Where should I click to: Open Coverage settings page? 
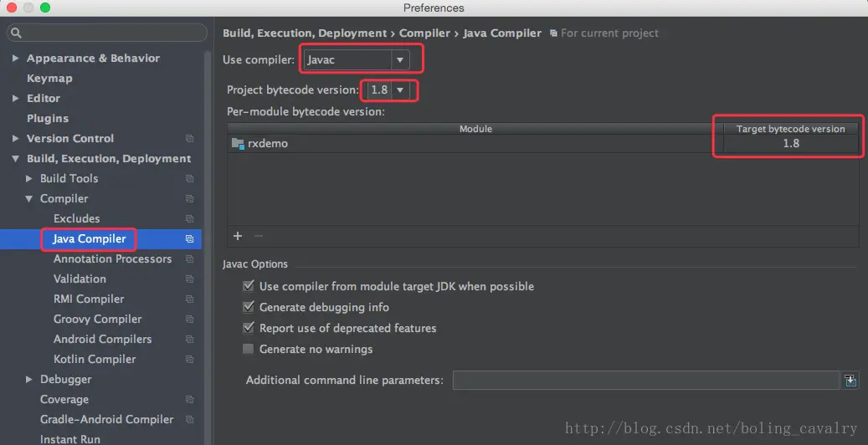[64, 399]
